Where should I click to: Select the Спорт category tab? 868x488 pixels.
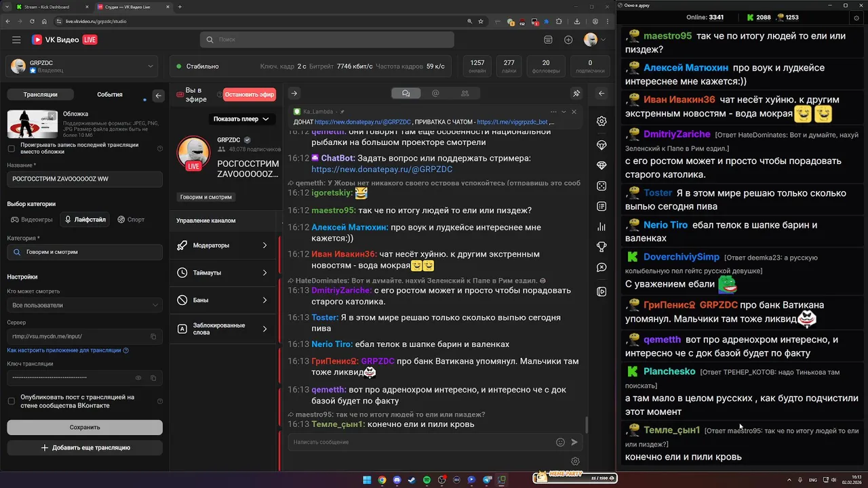coord(131,220)
